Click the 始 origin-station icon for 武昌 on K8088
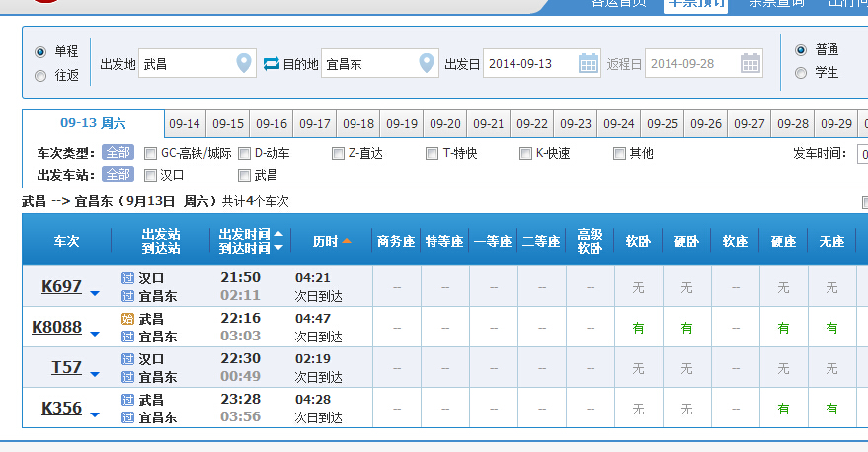This screenshot has height=452, width=868. coord(127,319)
